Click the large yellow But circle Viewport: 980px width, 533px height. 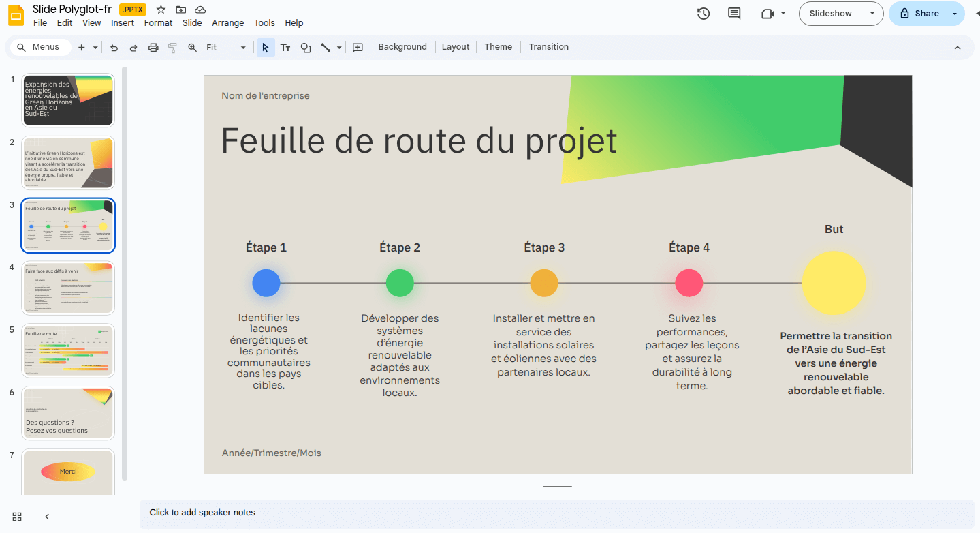point(834,283)
